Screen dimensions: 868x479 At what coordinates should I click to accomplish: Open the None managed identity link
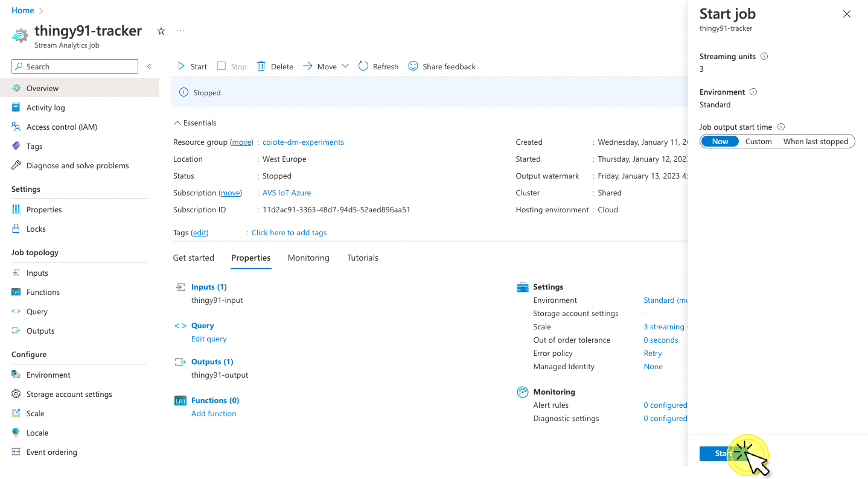click(653, 367)
